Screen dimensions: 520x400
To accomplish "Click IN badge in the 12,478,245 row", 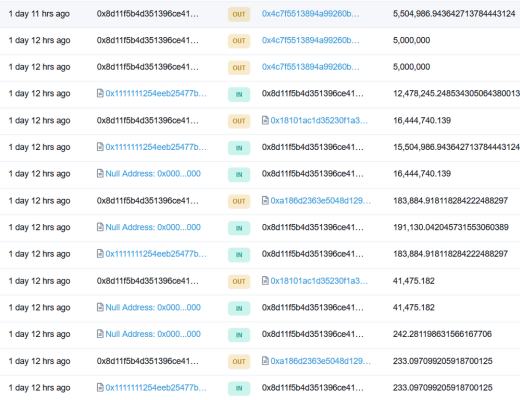I will click(x=239, y=94).
